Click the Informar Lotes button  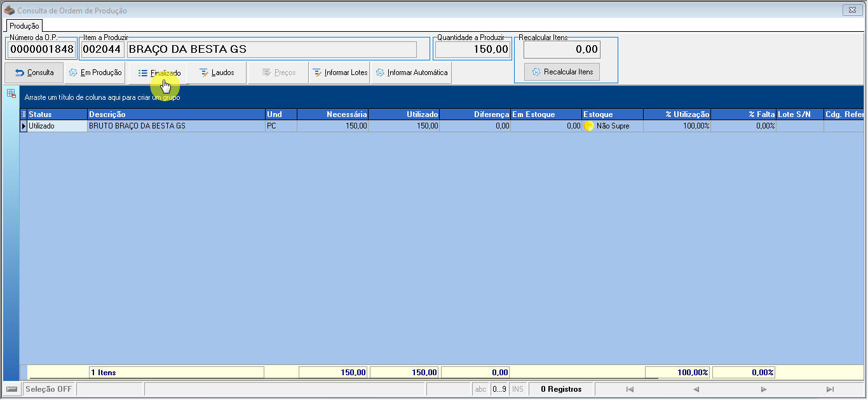pos(339,72)
